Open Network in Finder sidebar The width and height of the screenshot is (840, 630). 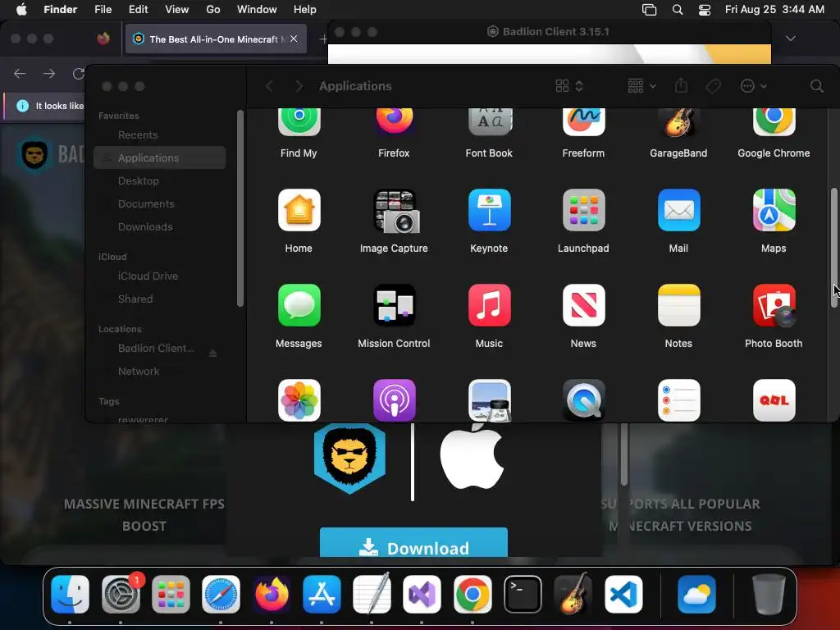point(138,372)
